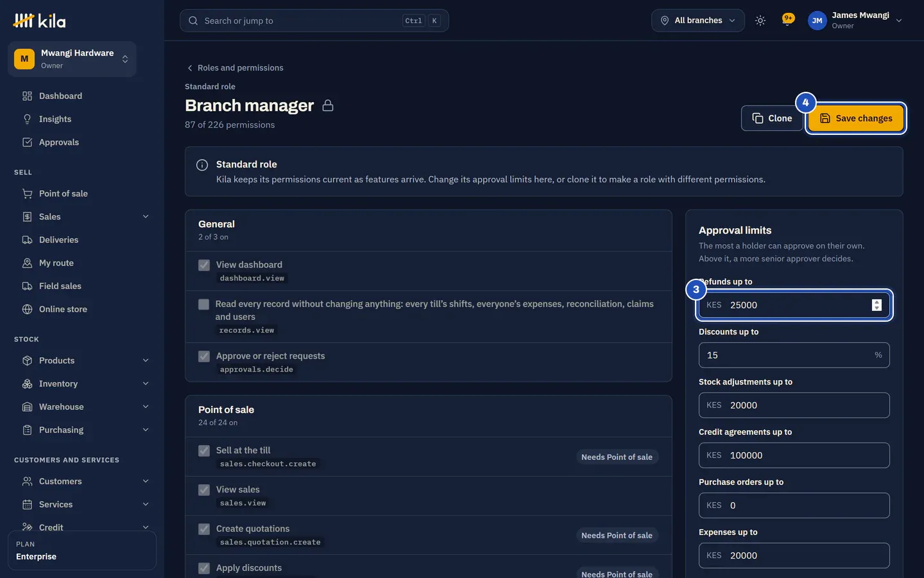The height and width of the screenshot is (578, 924).
Task: Click the Credit agreements up to field
Action: point(794,455)
